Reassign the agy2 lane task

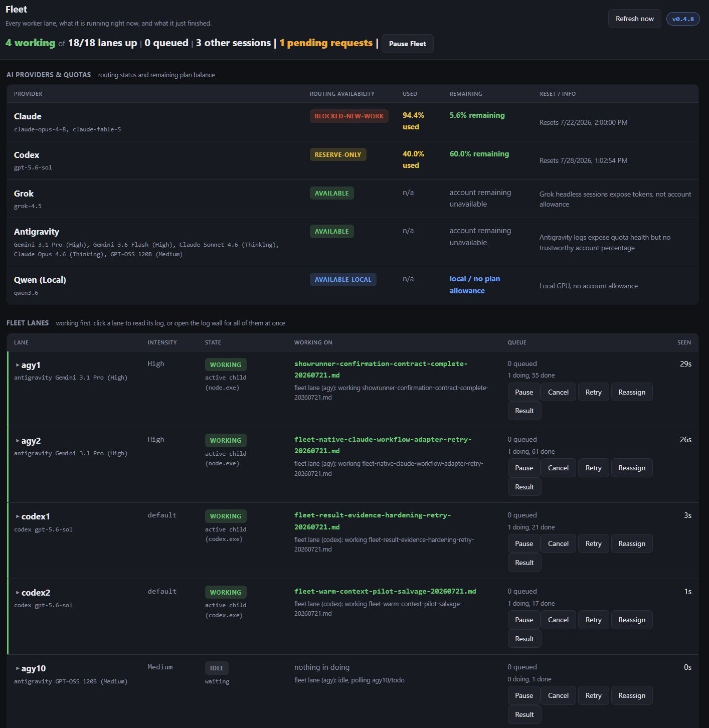(x=632, y=468)
